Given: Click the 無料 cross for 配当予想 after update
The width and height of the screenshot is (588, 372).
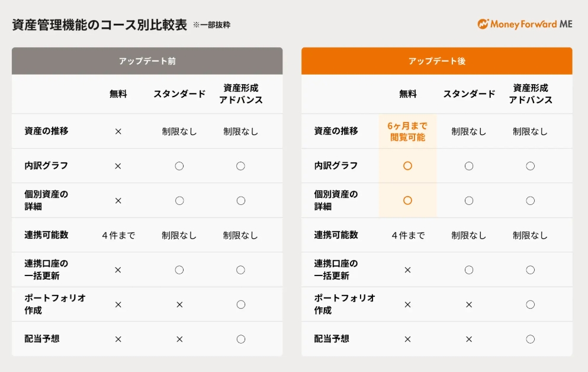Looking at the screenshot, I should click(x=407, y=339).
